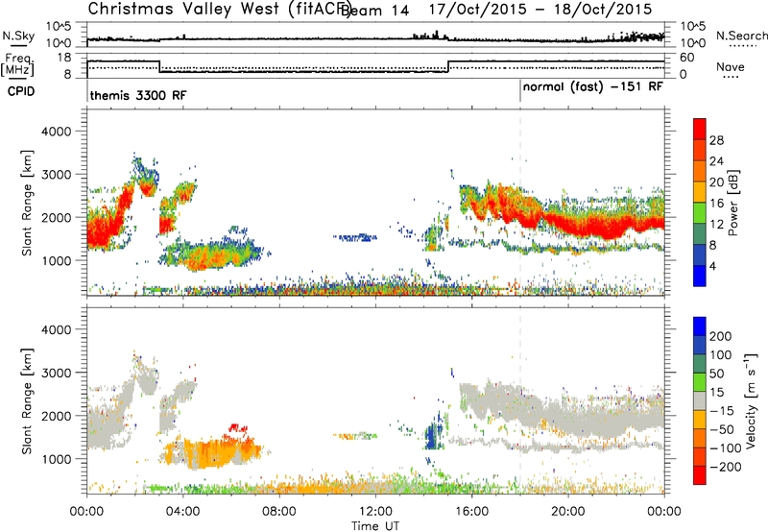768x532 pixels.
Task: Click the 'Freq. [MHz]' label
Action: pyautogui.click(x=17, y=65)
